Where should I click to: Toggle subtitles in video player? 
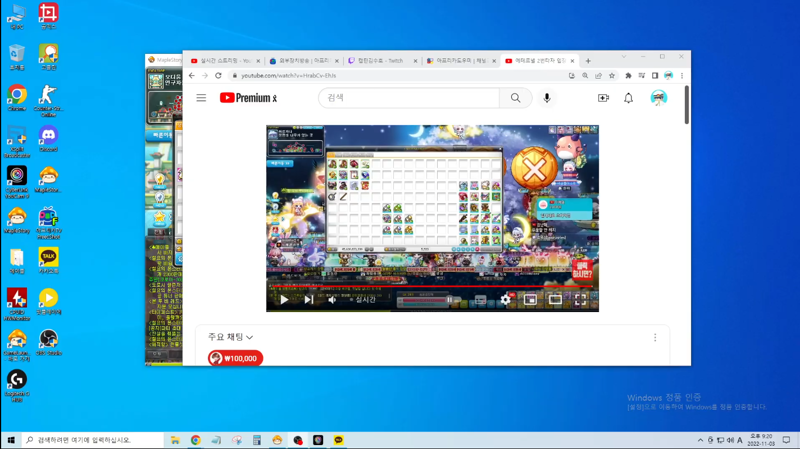tap(480, 300)
